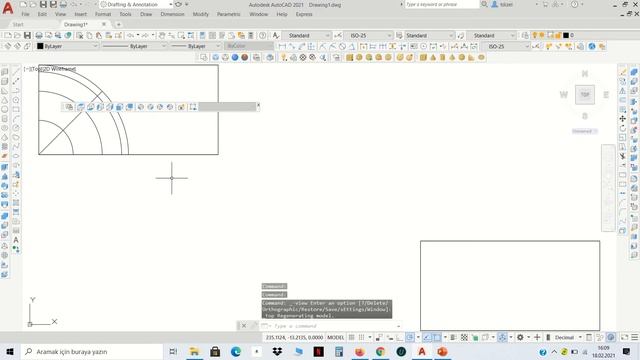Image resolution: width=640 pixels, height=360 pixels.
Task: Toggle MODEL space button in status bar
Action: (336, 337)
